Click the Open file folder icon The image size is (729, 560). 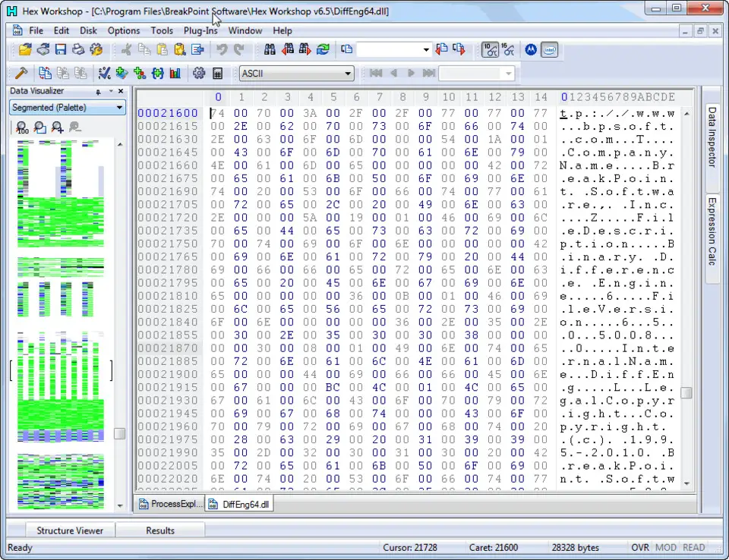24,49
